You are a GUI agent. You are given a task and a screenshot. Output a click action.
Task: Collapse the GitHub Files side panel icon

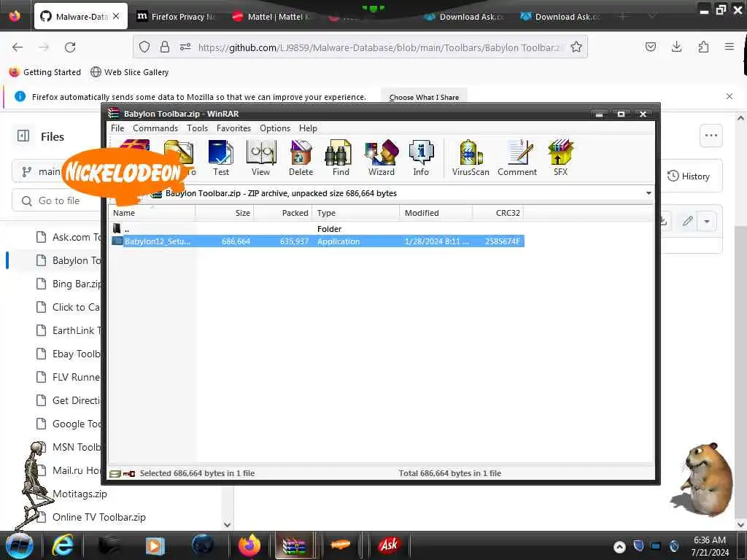23,136
